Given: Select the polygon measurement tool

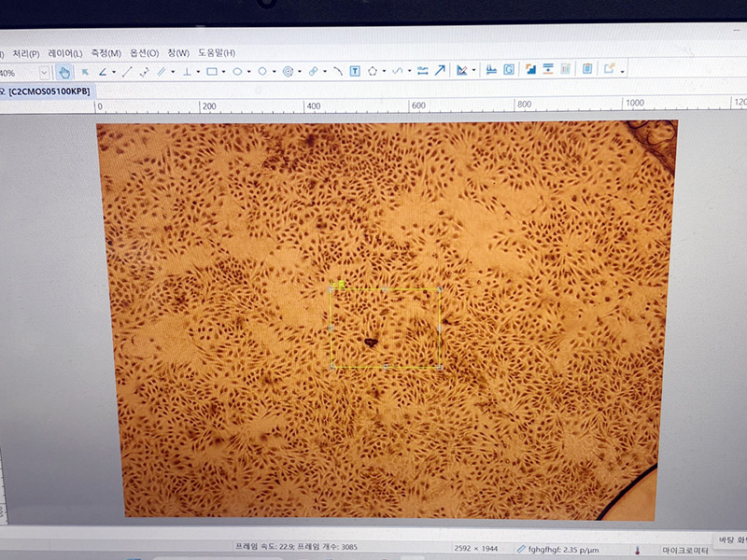Looking at the screenshot, I should coord(373,71).
